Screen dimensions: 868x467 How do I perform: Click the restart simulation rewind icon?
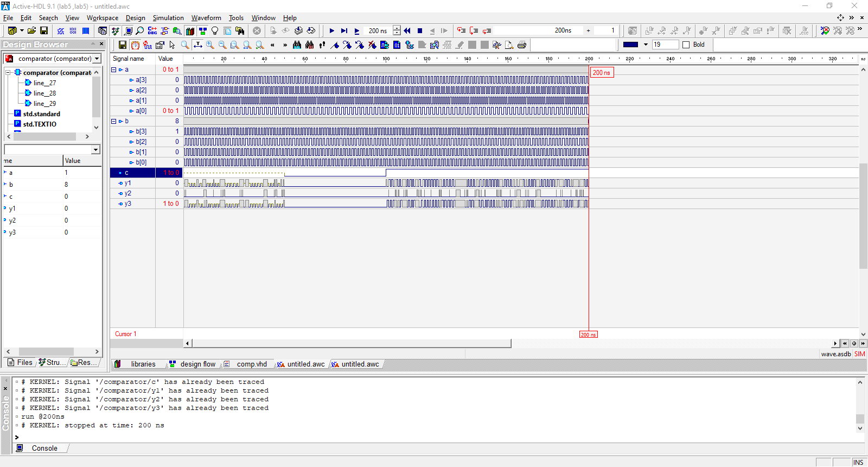coord(407,31)
